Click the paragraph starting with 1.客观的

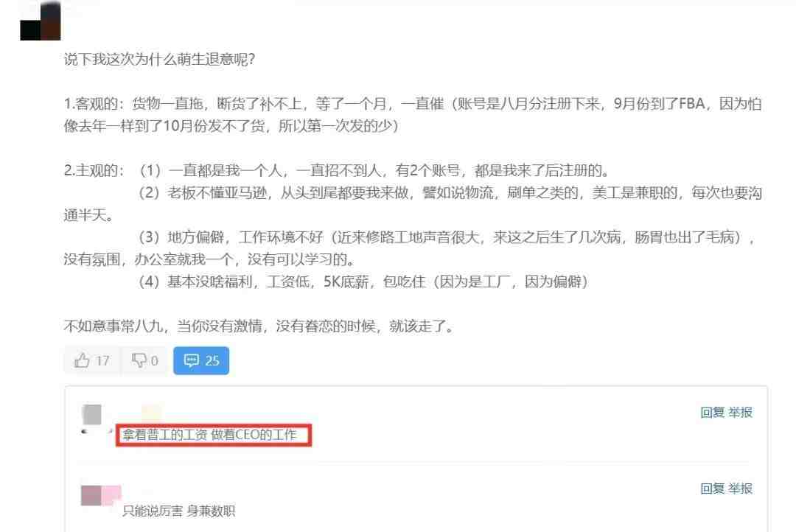tap(412, 114)
